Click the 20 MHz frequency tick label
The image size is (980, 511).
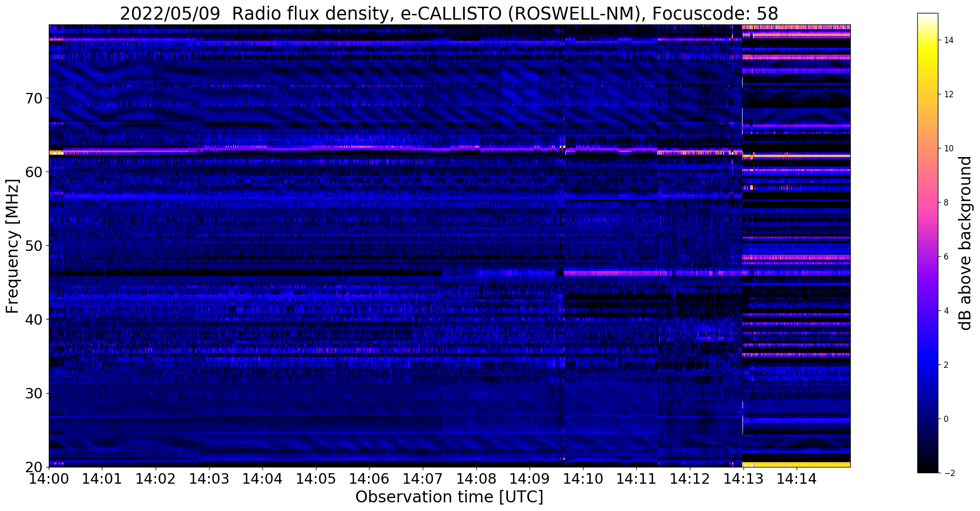(x=34, y=467)
